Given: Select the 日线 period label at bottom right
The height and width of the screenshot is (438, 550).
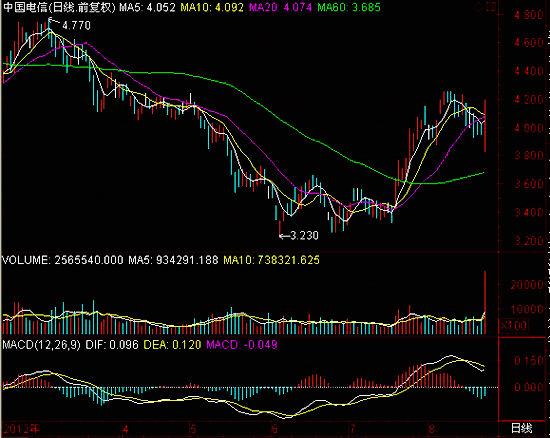Looking at the screenshot, I should click(521, 428).
